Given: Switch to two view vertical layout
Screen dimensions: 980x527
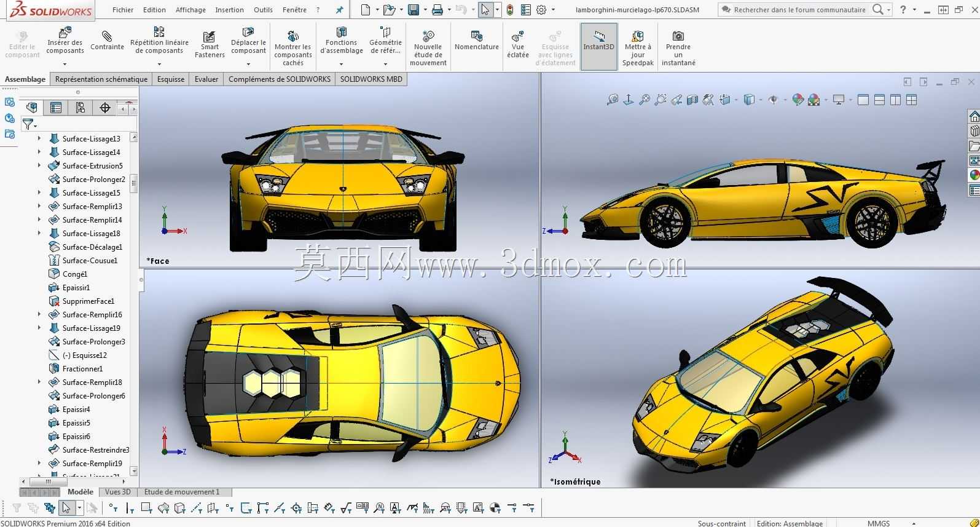Looking at the screenshot, I should click(895, 100).
